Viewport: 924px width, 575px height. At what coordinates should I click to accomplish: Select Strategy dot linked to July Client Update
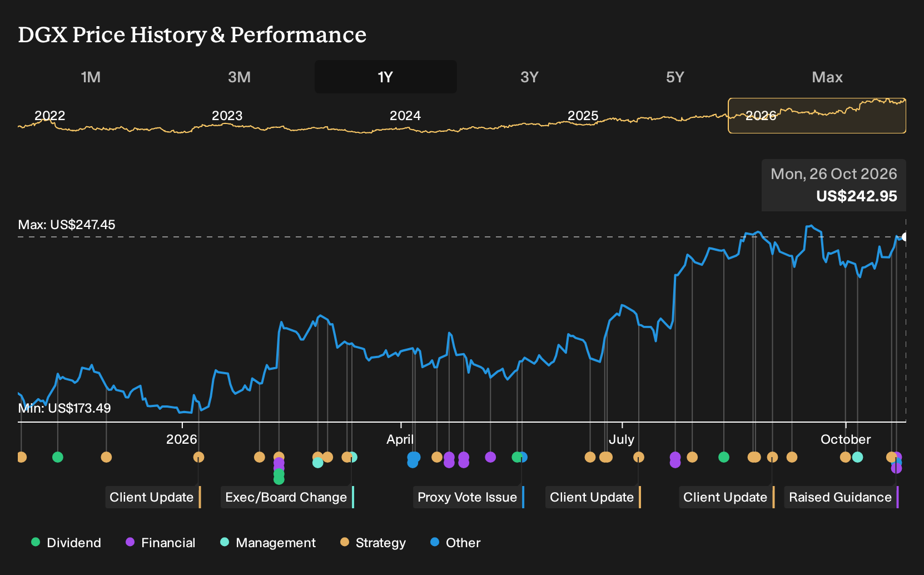pos(638,457)
